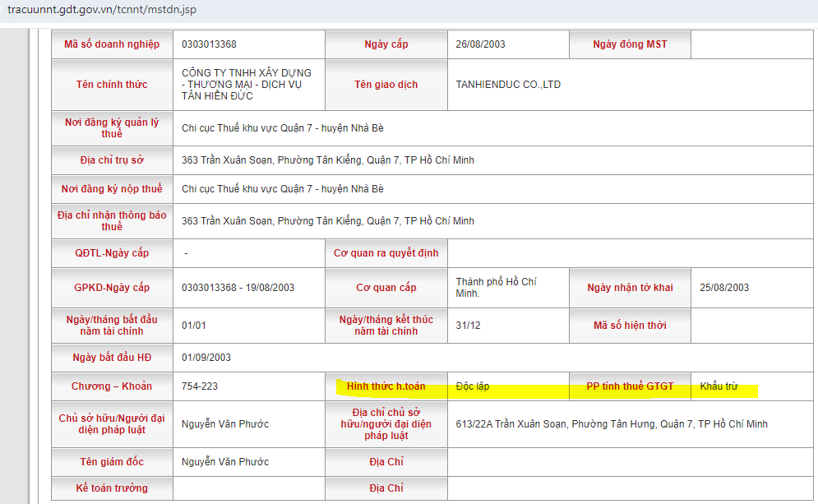Click the 'Cơ quan ra quyết định' header
The height and width of the screenshot is (504, 818).
pos(386,253)
